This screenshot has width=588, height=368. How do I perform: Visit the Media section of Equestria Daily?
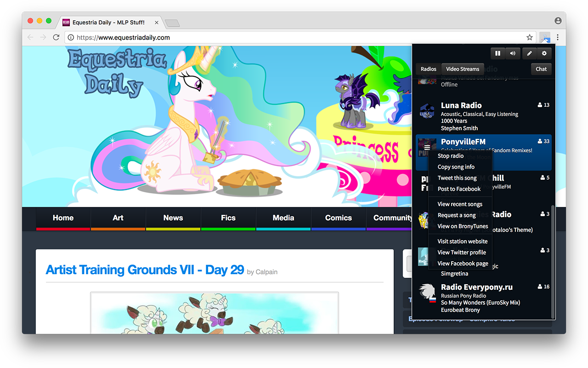(x=283, y=218)
